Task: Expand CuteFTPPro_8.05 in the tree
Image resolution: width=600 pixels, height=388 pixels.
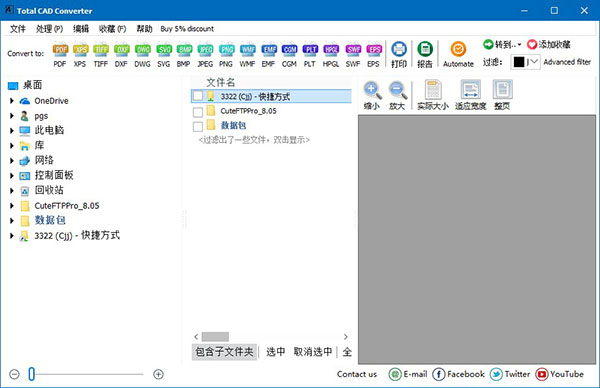Action: [12, 205]
